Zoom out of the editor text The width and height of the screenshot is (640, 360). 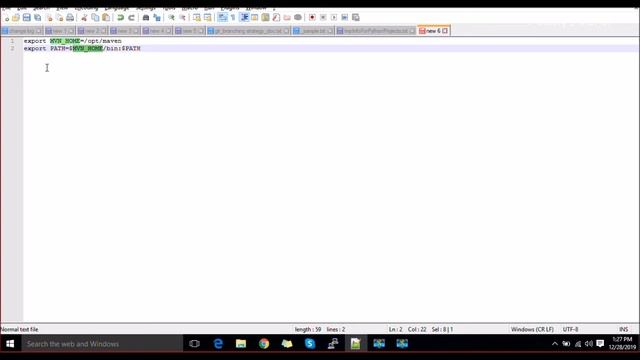coord(182,18)
